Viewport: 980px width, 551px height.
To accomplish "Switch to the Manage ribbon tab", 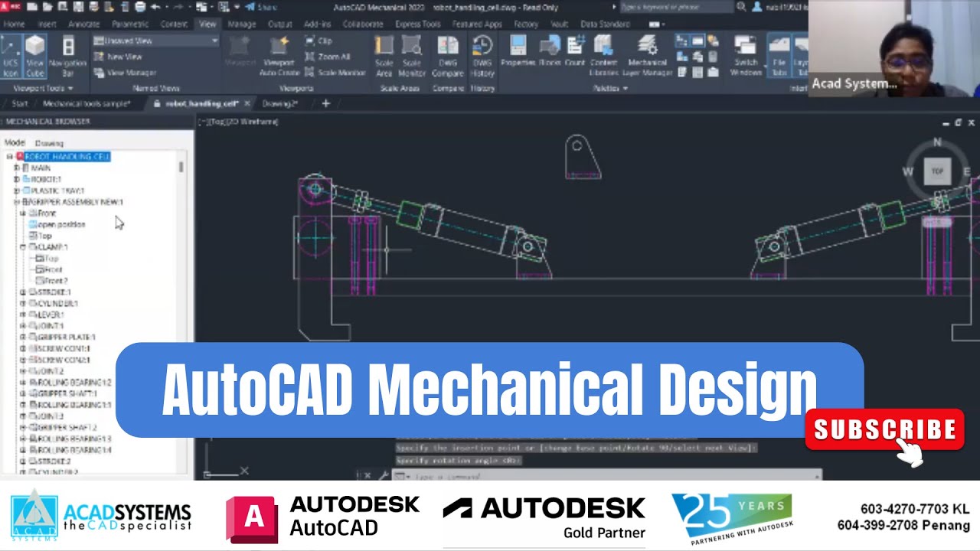I will pos(242,24).
